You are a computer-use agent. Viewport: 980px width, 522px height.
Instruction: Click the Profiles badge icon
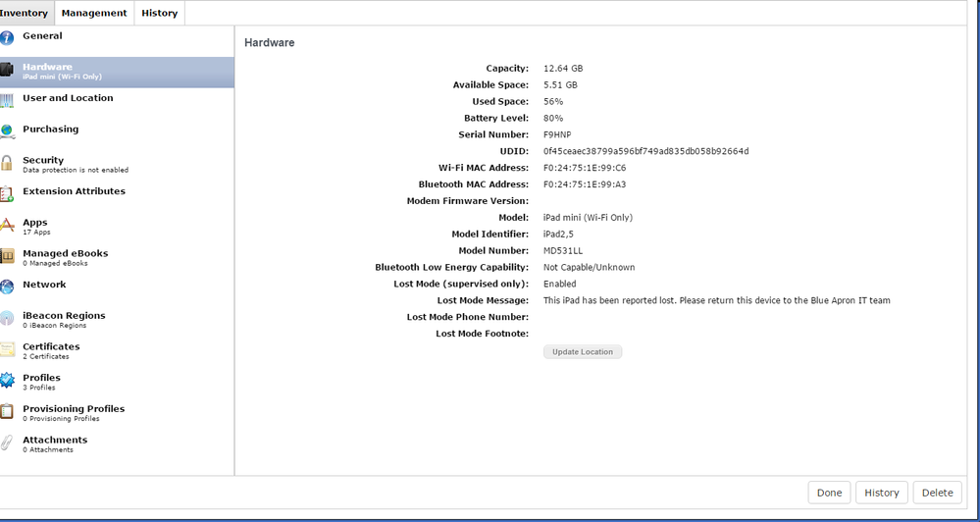6,380
